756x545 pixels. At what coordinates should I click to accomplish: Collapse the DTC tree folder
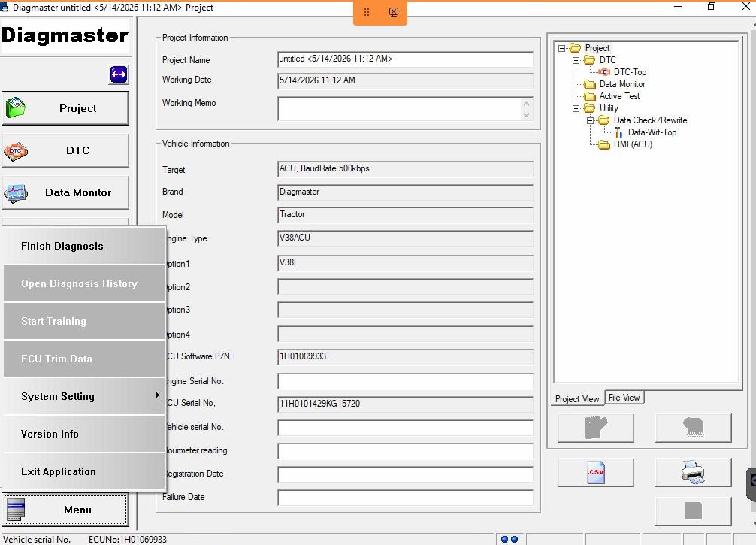[x=576, y=60]
